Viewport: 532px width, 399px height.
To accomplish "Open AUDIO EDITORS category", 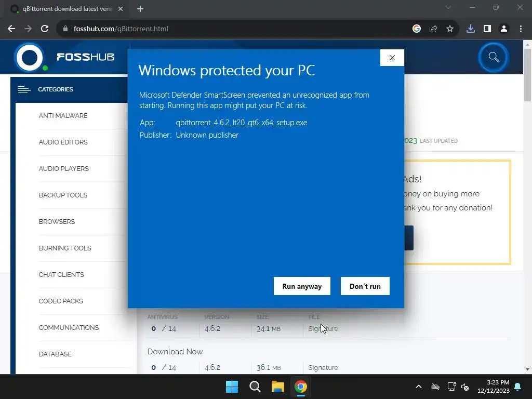I will point(63,142).
